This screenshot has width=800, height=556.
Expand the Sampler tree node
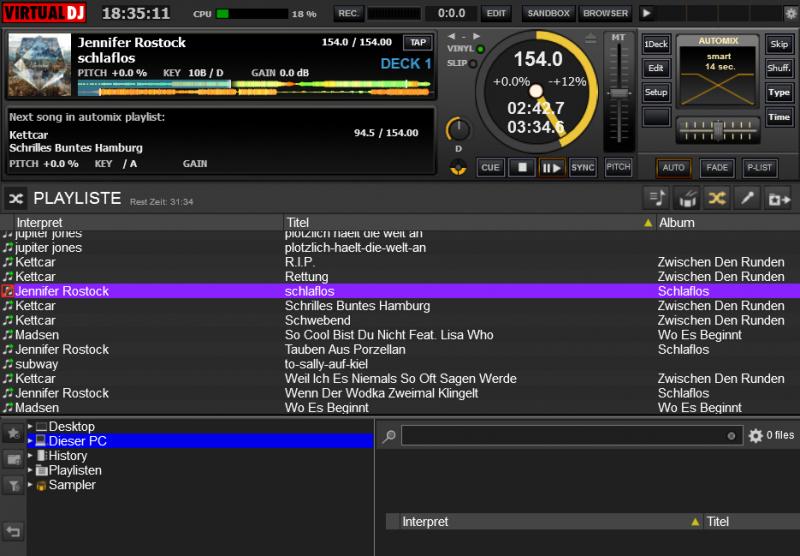30,484
